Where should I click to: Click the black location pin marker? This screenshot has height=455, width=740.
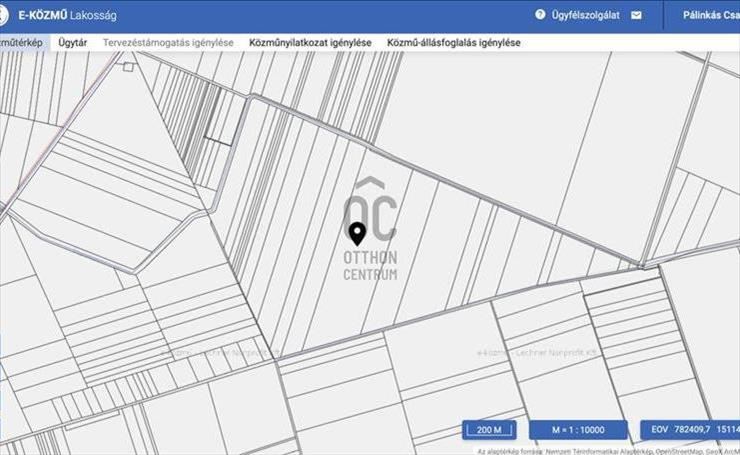pyautogui.click(x=357, y=233)
